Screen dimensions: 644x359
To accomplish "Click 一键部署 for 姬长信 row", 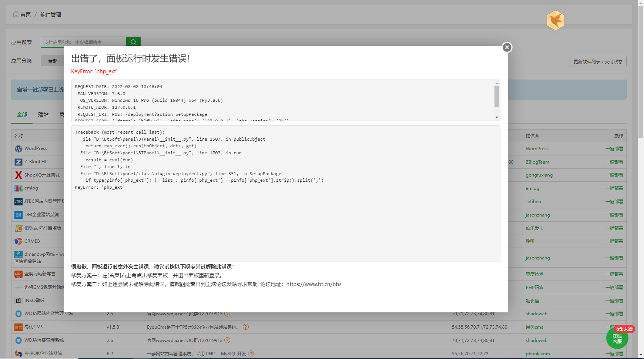I will pos(614,301).
